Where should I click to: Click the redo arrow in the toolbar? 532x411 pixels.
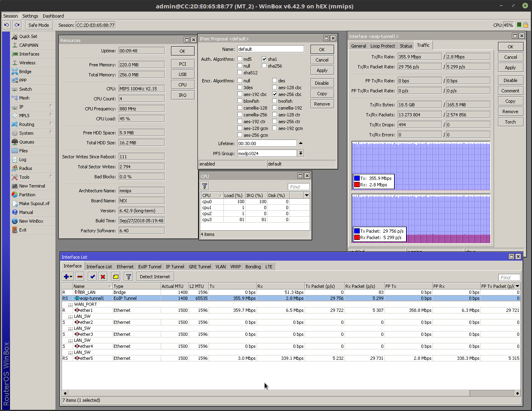pos(17,25)
